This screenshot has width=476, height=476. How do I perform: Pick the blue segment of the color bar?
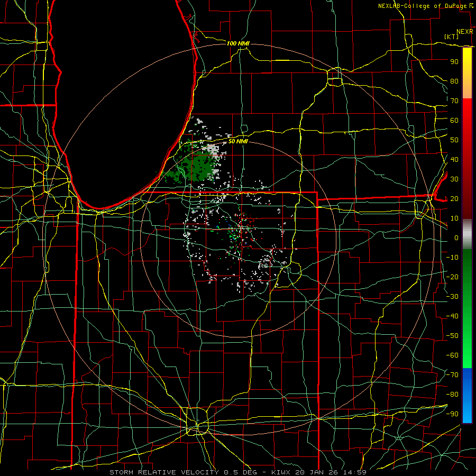tap(467, 396)
